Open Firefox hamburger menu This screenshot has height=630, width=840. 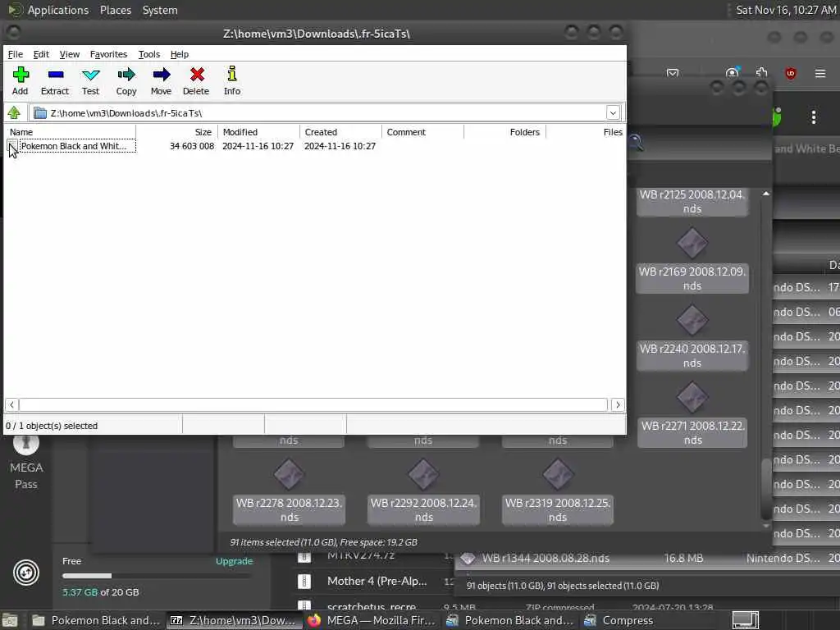point(820,73)
